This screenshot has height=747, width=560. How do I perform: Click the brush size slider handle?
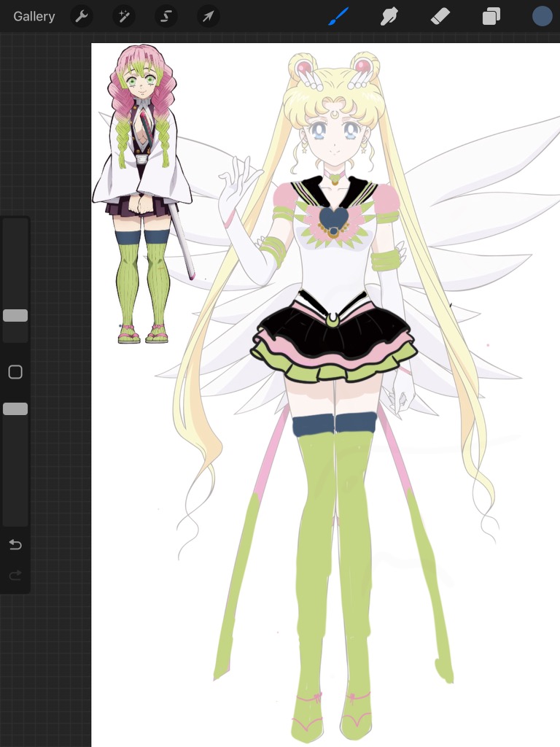(15, 315)
